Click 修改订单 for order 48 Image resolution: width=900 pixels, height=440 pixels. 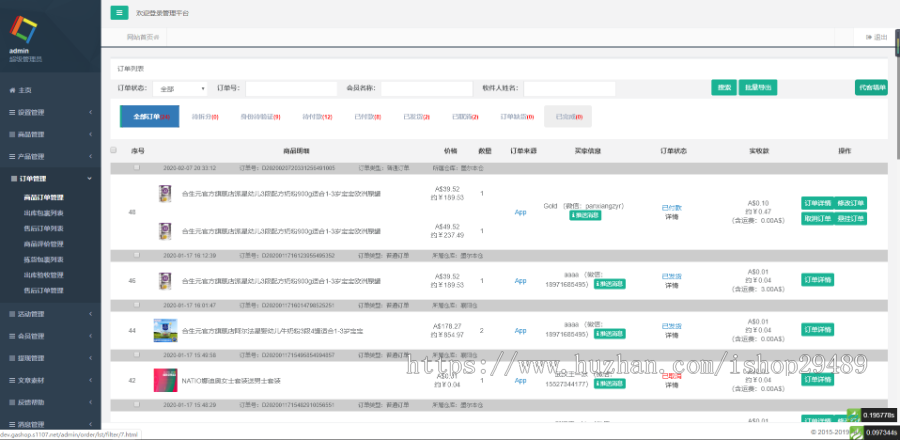tap(850, 203)
